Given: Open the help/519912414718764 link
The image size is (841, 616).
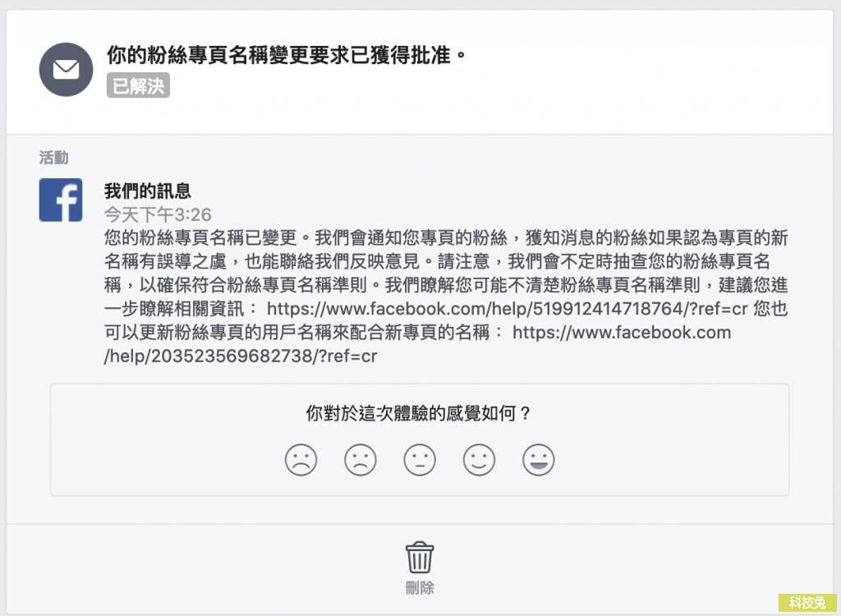Looking at the screenshot, I should click(x=508, y=309).
